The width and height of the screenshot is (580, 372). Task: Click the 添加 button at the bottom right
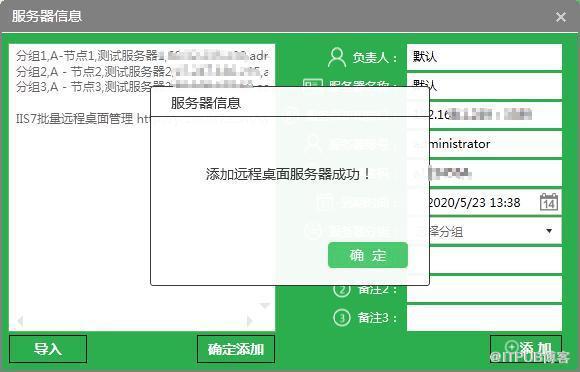(526, 348)
